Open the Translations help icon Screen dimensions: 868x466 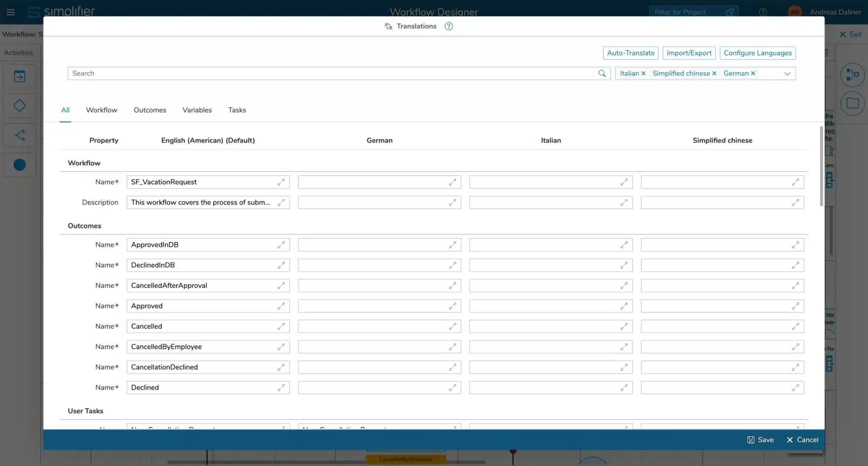point(449,26)
